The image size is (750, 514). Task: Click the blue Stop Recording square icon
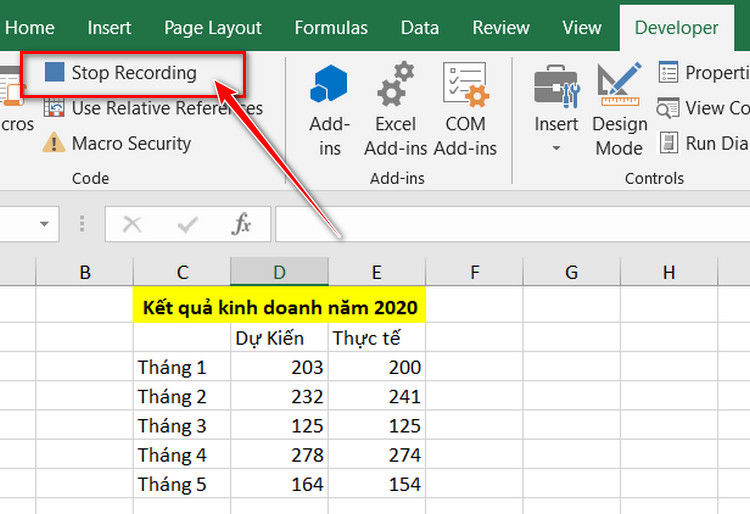(54, 72)
